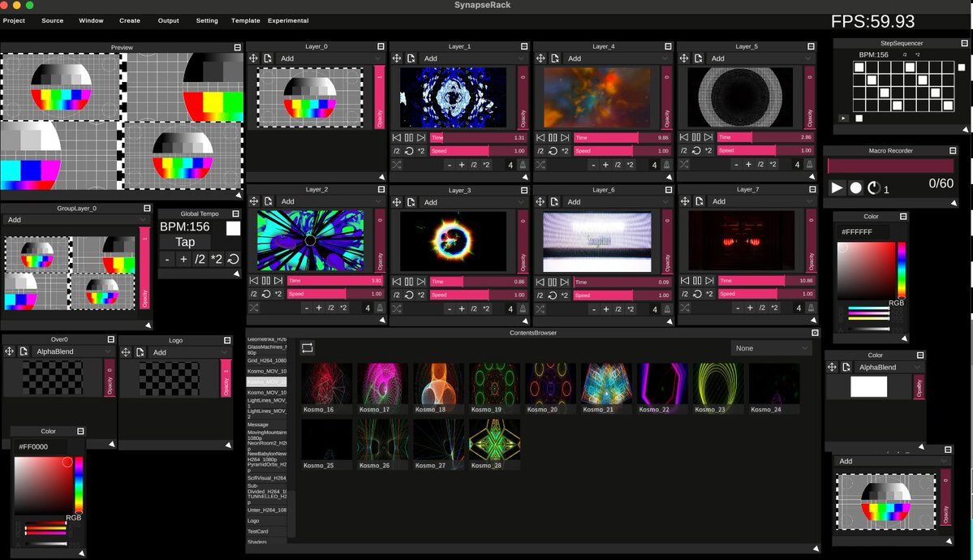Skip to next frame on Layer_5
Screen dimensions: 973x560
coord(708,138)
